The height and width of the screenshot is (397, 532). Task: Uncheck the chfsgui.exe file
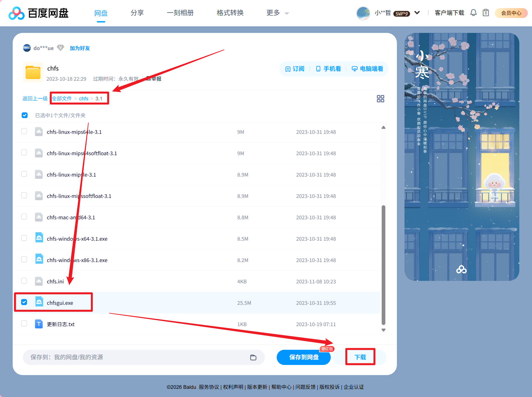tap(24, 302)
